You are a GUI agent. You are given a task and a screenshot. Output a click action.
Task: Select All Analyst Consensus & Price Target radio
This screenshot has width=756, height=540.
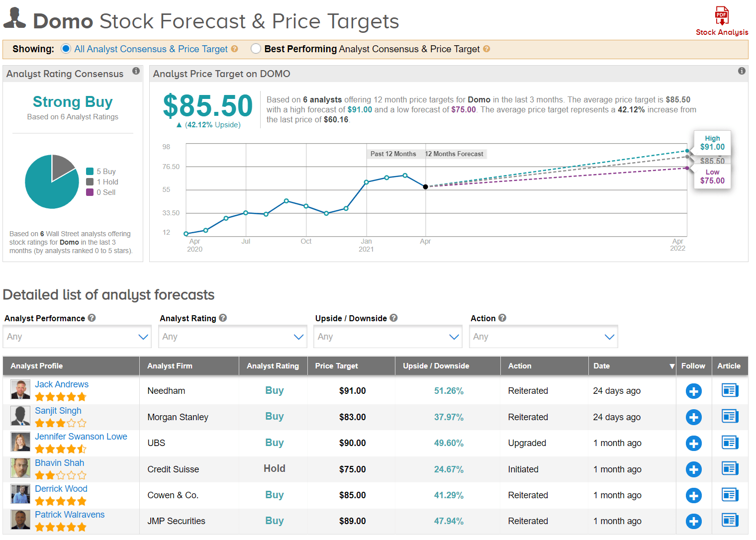point(66,49)
